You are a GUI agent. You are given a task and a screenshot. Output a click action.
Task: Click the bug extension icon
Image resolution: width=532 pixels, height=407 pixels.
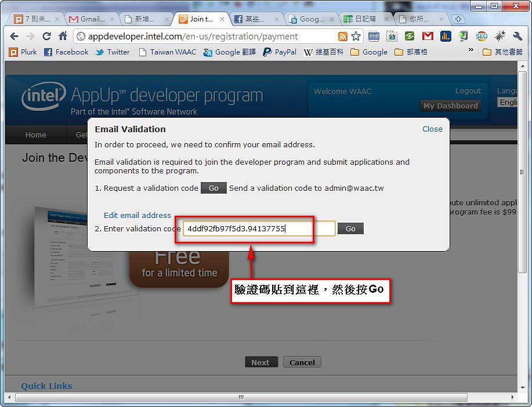pyautogui.click(x=500, y=36)
